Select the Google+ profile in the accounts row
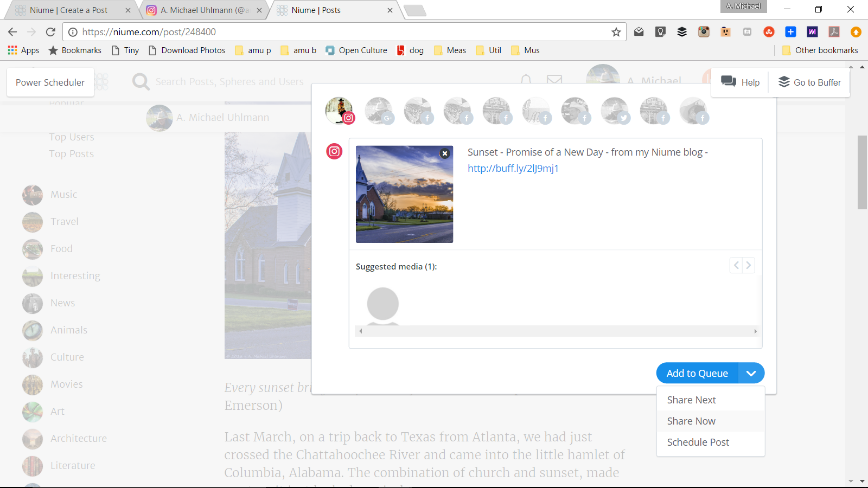The image size is (868, 488). pyautogui.click(x=379, y=110)
